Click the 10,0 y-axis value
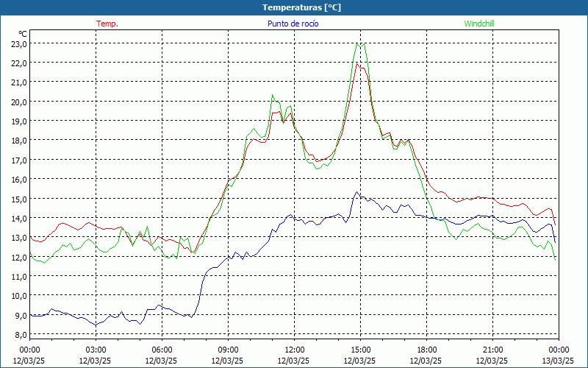The image size is (588, 368). coord(19,296)
